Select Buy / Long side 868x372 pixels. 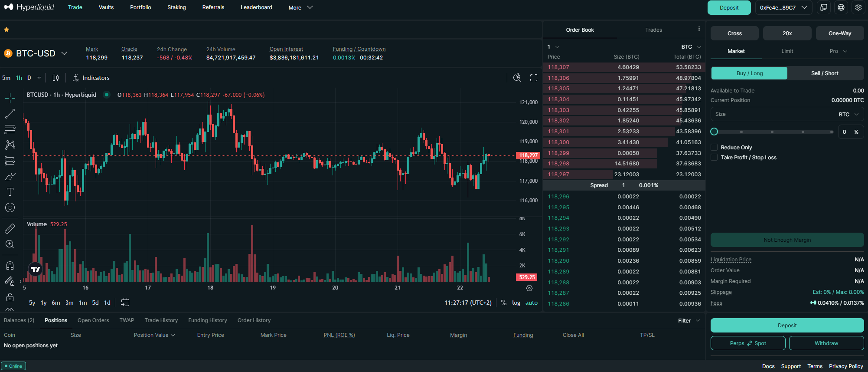(749, 73)
